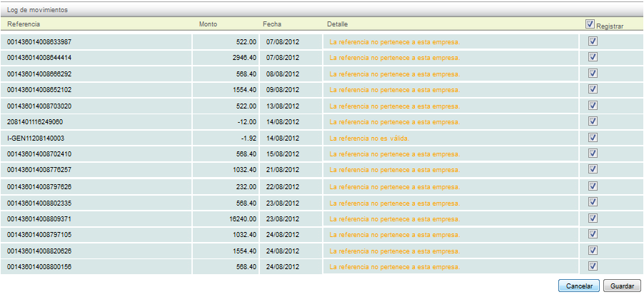The height and width of the screenshot is (297, 644).
Task: Click the 13/08/2012 date cell
Action: pos(283,106)
